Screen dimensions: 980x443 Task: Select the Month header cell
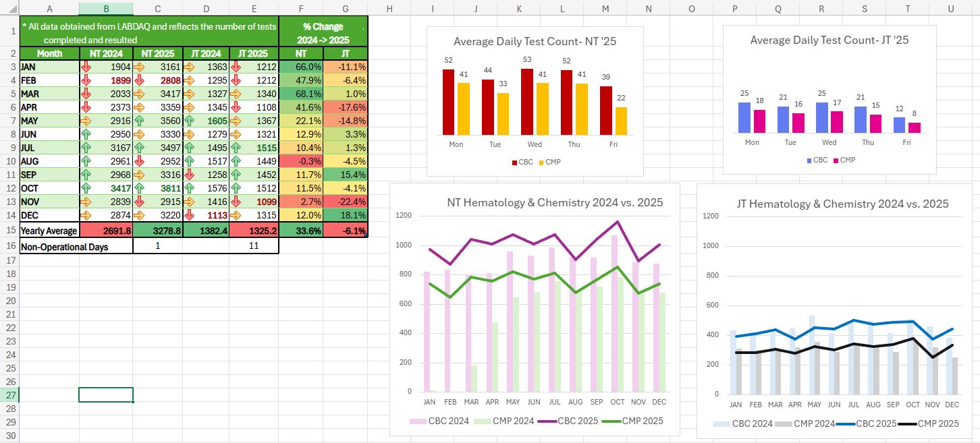click(49, 53)
